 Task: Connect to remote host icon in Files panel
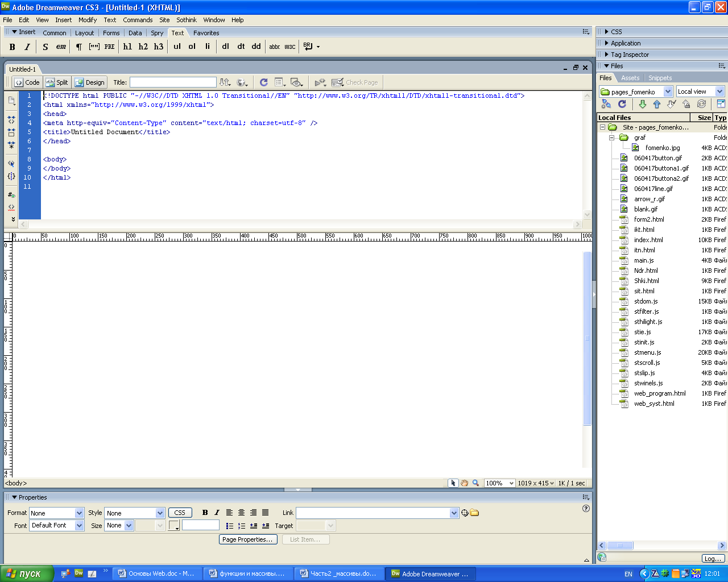(x=606, y=104)
